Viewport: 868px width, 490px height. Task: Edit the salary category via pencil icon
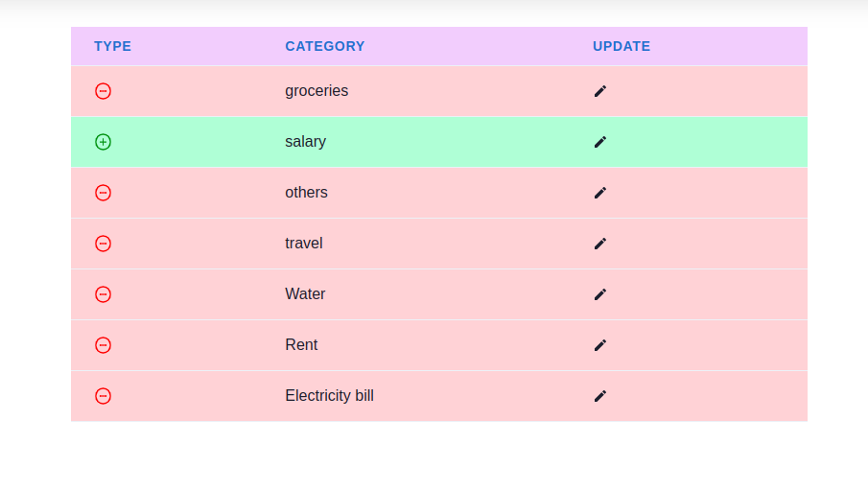(600, 142)
